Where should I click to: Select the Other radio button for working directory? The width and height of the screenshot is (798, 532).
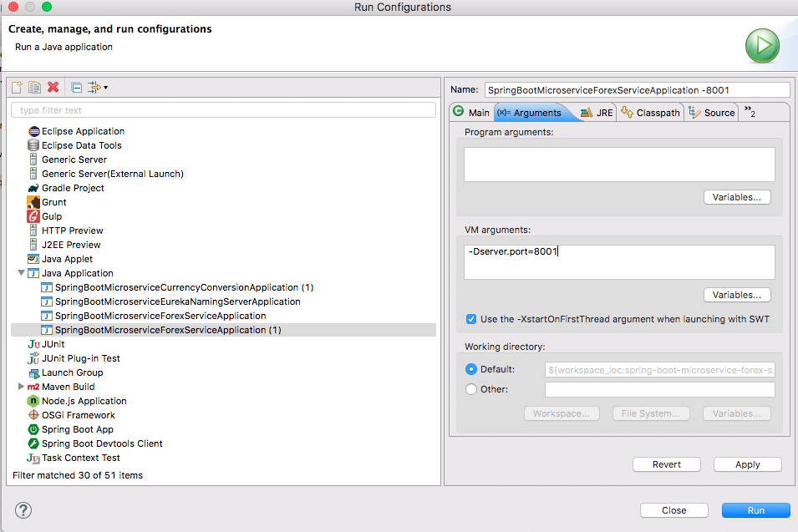471,389
